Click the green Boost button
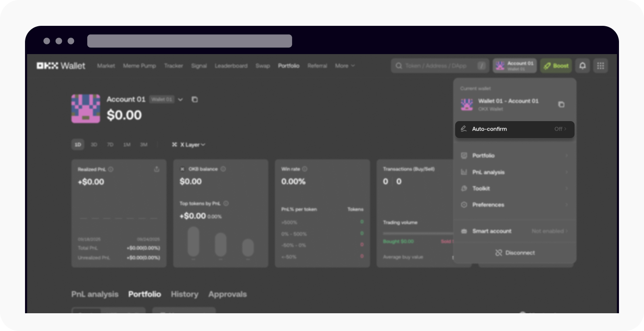This screenshot has width=644, height=331. point(556,66)
